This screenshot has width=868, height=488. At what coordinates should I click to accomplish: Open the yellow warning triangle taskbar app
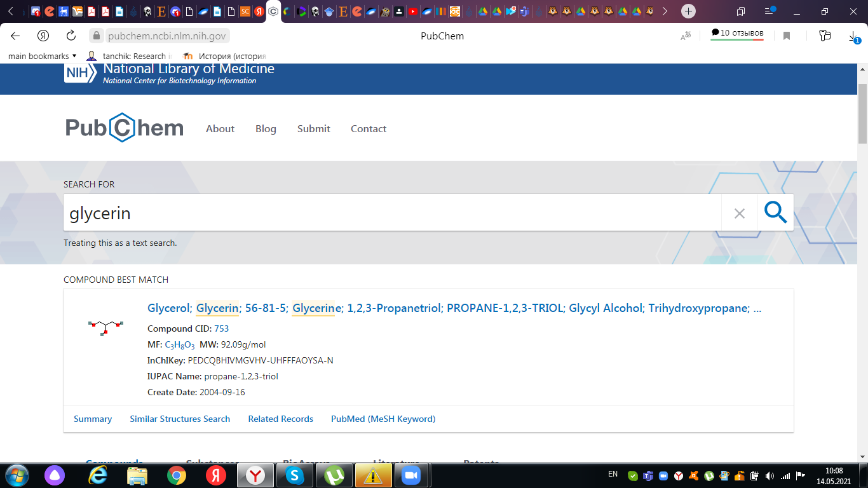click(x=374, y=475)
